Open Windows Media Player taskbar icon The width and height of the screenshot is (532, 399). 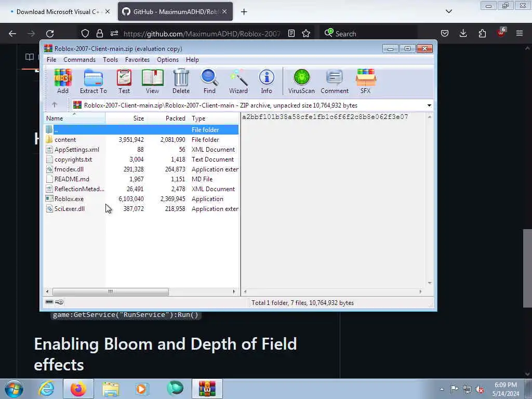point(141,389)
